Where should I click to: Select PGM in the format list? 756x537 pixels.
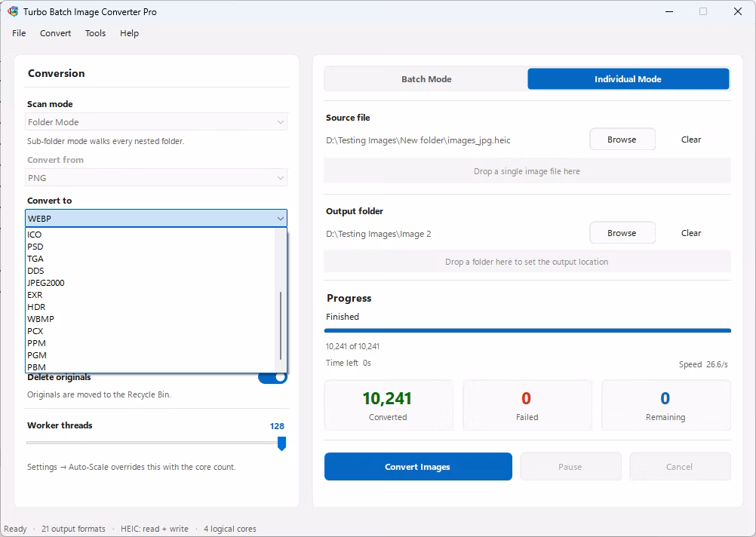(x=150, y=355)
